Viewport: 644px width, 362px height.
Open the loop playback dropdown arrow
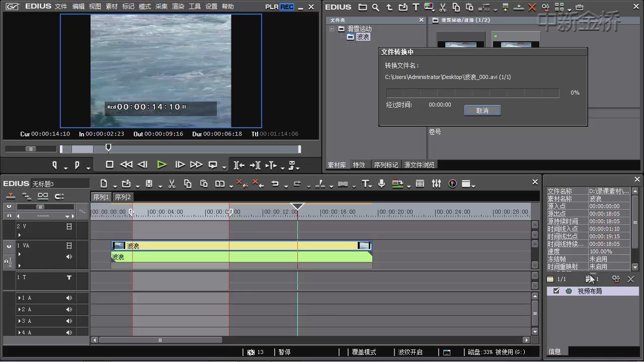click(x=224, y=167)
